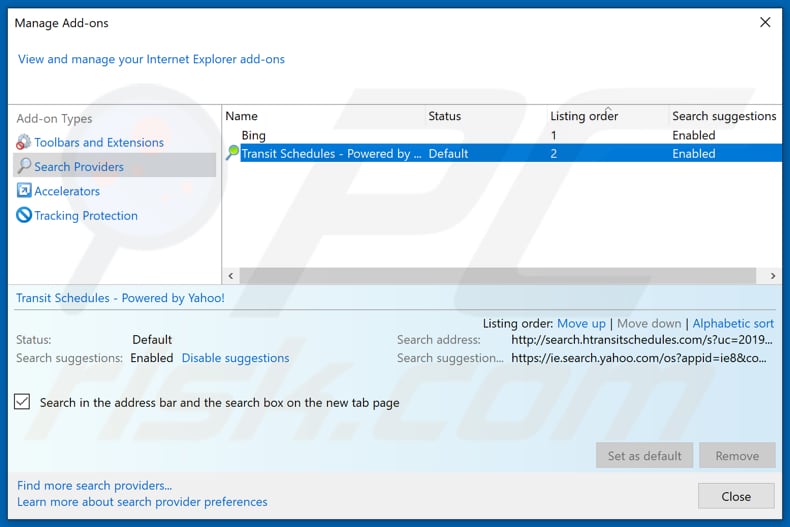Image resolution: width=790 pixels, height=527 pixels.
Task: Sort by Search suggestions column header
Action: pyautogui.click(x=725, y=116)
